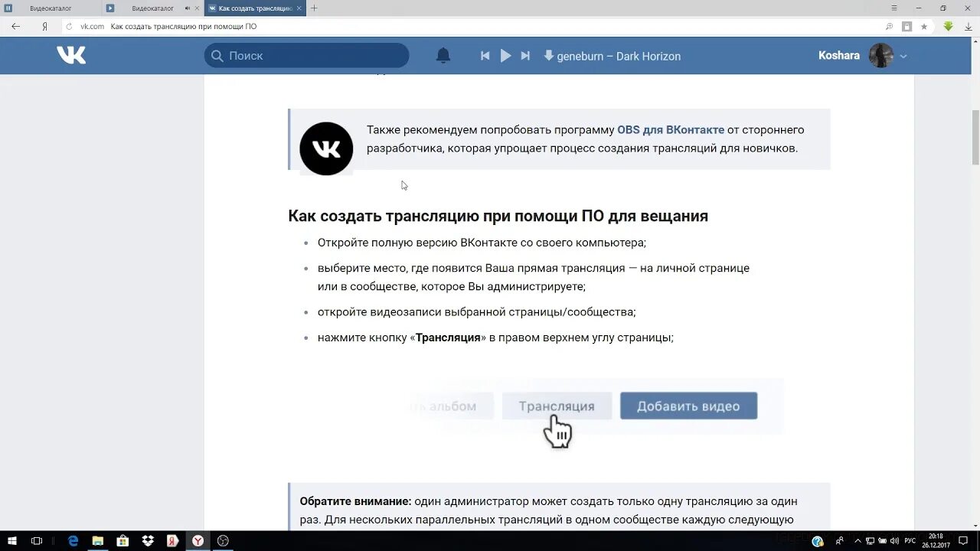Skip to the previous audio track
Viewport: 980px width, 551px height.
pos(485,56)
